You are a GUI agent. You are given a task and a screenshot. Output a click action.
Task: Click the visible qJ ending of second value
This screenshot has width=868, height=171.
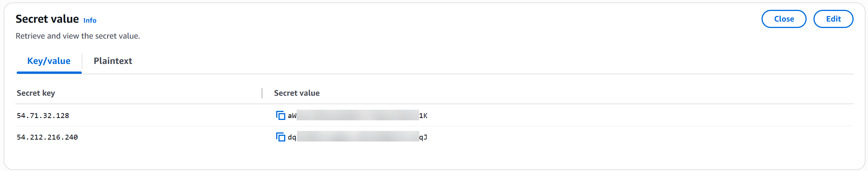(x=423, y=137)
